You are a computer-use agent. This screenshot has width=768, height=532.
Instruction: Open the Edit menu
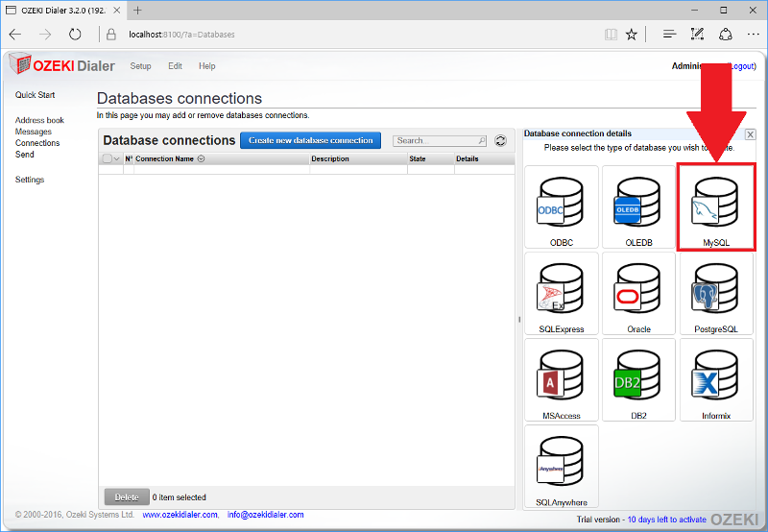[x=175, y=66]
